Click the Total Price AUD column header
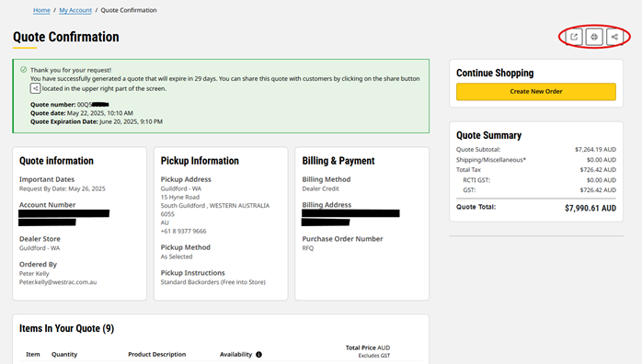The width and height of the screenshot is (642, 364). pos(368,347)
